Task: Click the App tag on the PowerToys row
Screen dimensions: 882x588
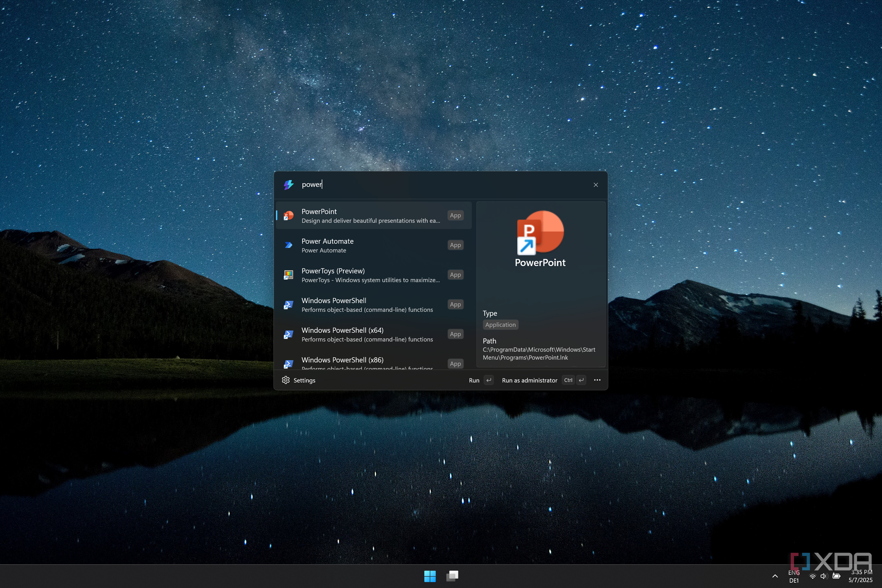Action: [455, 274]
